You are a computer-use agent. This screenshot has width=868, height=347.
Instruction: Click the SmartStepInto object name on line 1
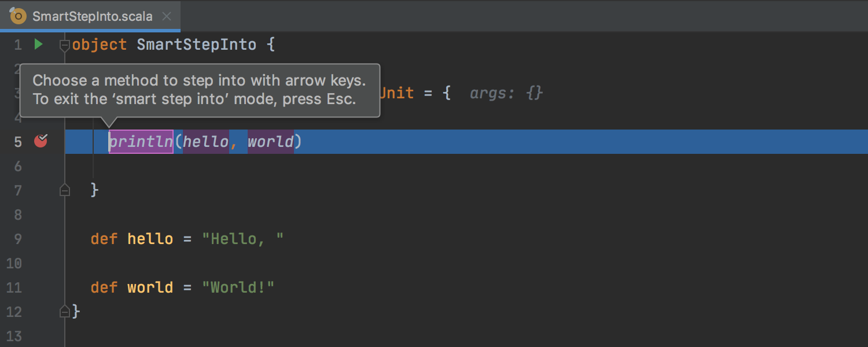196,45
